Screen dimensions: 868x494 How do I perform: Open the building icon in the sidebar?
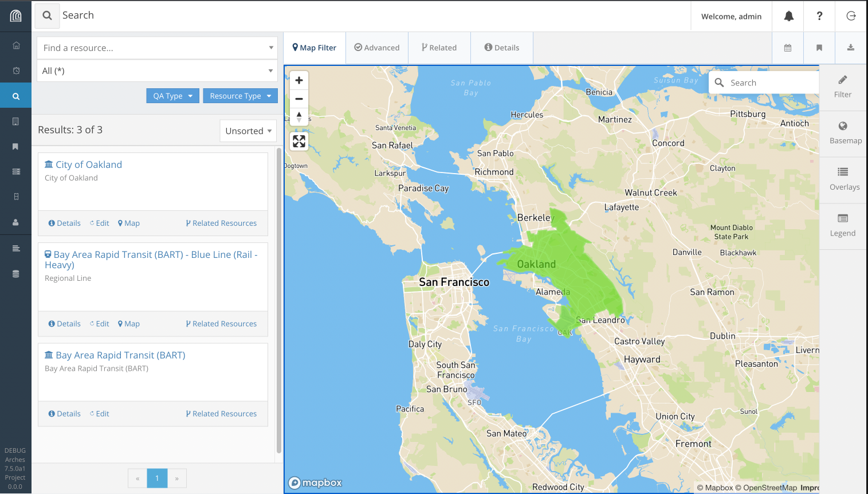pos(16,121)
